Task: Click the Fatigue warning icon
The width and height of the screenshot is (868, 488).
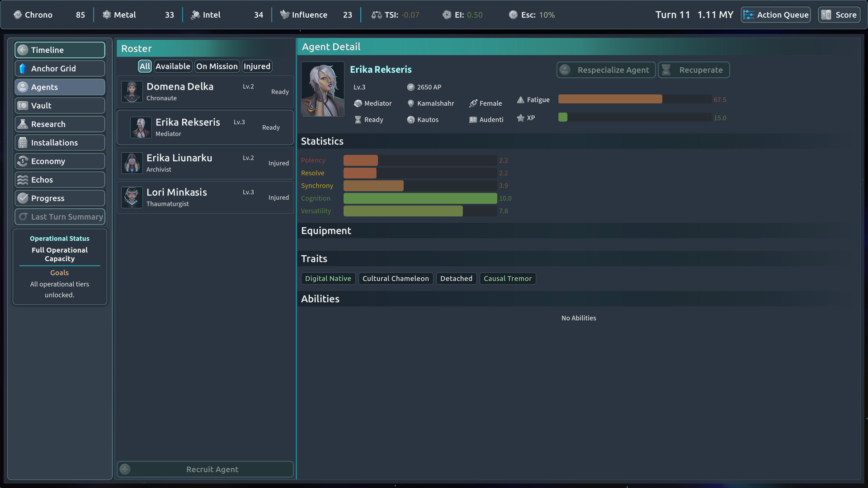Action: tap(521, 100)
